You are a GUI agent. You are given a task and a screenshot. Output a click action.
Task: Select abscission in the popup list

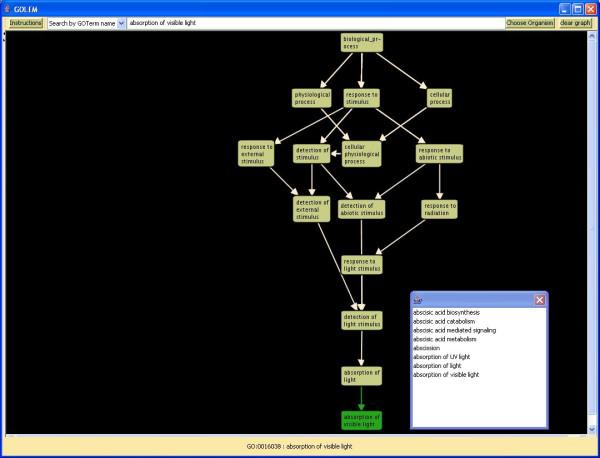click(432, 348)
